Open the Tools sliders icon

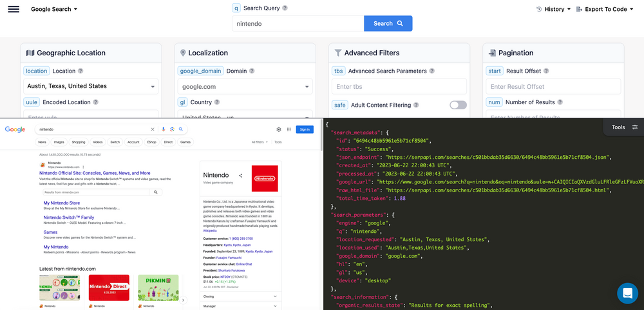tap(635, 127)
